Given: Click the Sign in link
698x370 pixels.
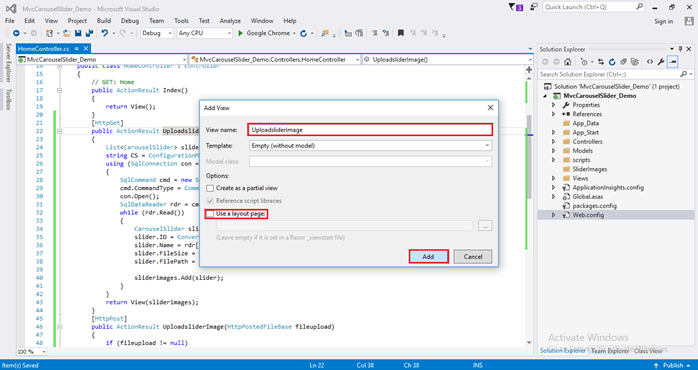Looking at the screenshot, I should [x=664, y=21].
